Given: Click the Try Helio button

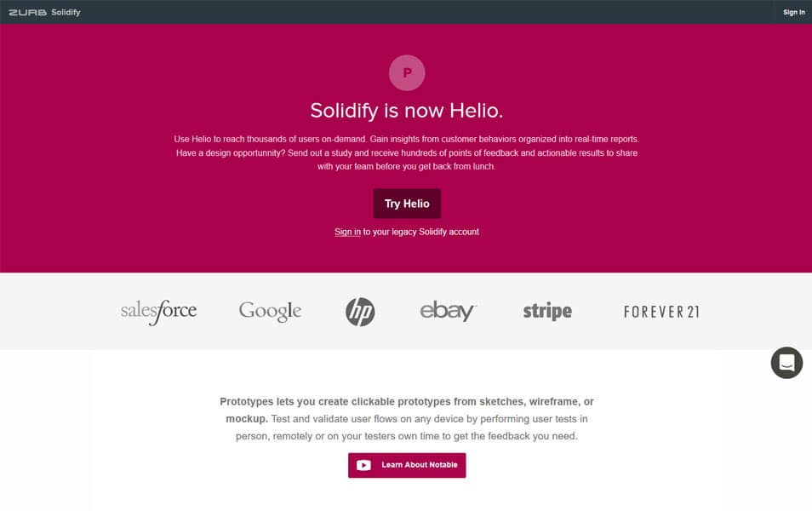Looking at the screenshot, I should [407, 204].
